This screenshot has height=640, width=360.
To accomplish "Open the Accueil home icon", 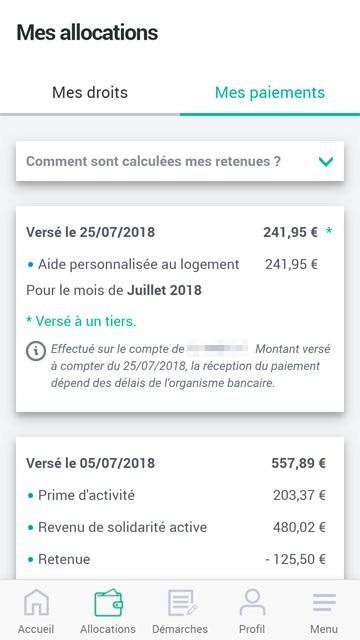I will (x=36, y=603).
